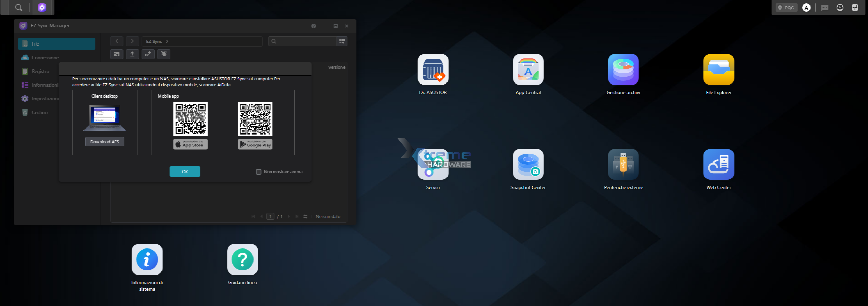Viewport: 868px width, 306px height.
Task: Open help for EZ Sync Manager window
Action: pos(314,26)
